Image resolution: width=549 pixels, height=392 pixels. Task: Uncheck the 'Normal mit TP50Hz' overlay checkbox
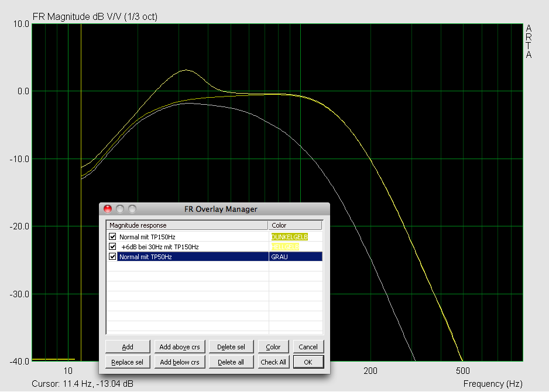112,256
